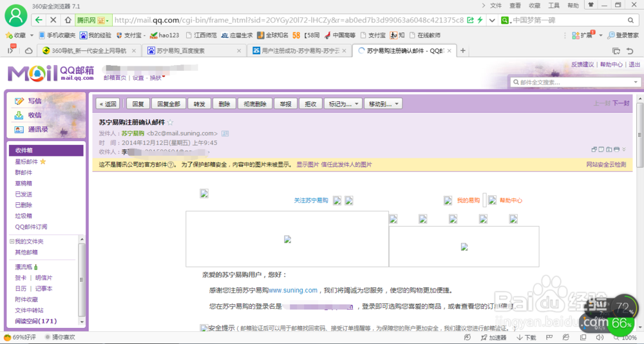
Task: Click 退出 logout link
Action: click(634, 64)
